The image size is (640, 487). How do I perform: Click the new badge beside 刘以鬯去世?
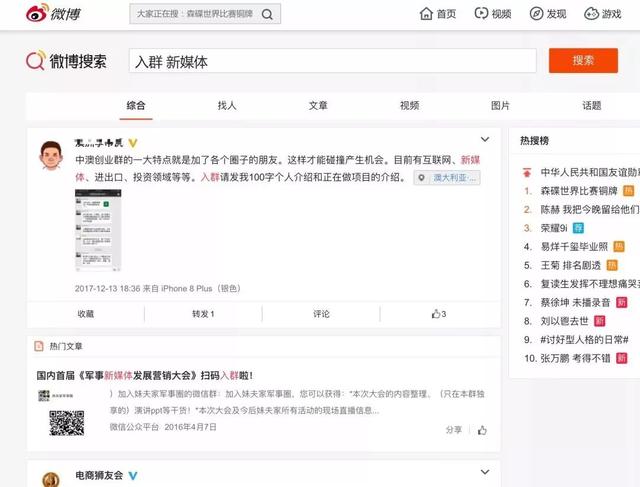click(599, 321)
